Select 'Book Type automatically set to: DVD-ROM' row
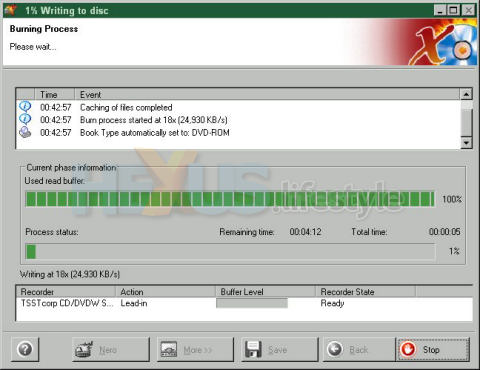The height and width of the screenshot is (370, 480). [238, 133]
